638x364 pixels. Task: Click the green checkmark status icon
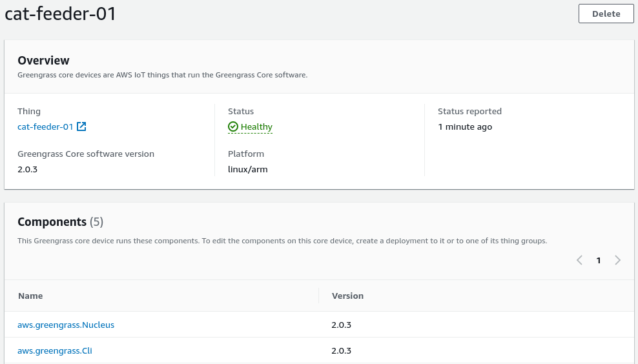click(x=233, y=127)
